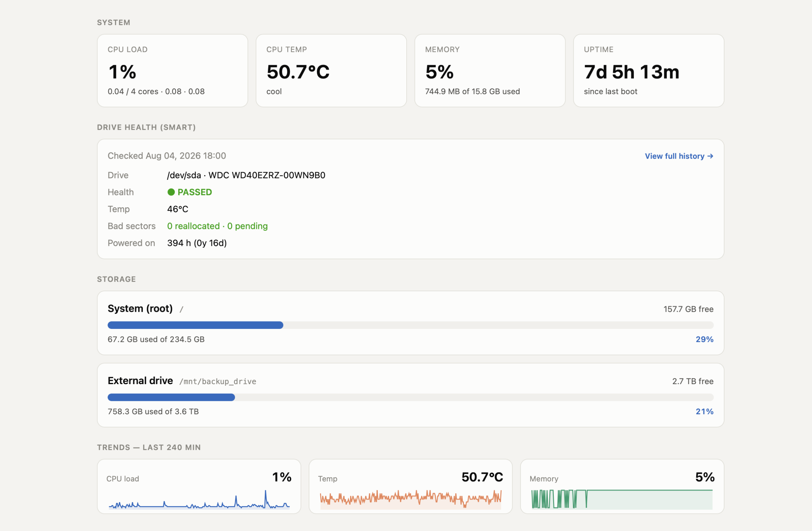Click the '157.7 GB free' label
This screenshot has width=812, height=531.
(x=688, y=309)
